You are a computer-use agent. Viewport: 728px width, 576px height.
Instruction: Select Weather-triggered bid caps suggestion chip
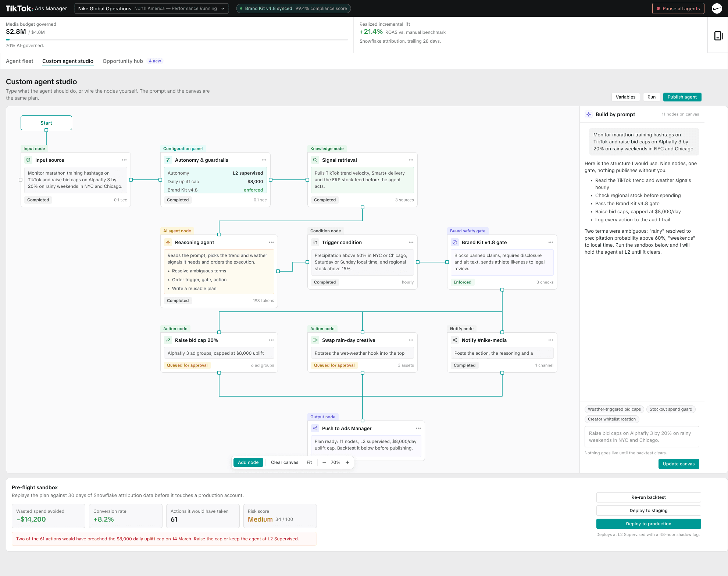coord(614,409)
